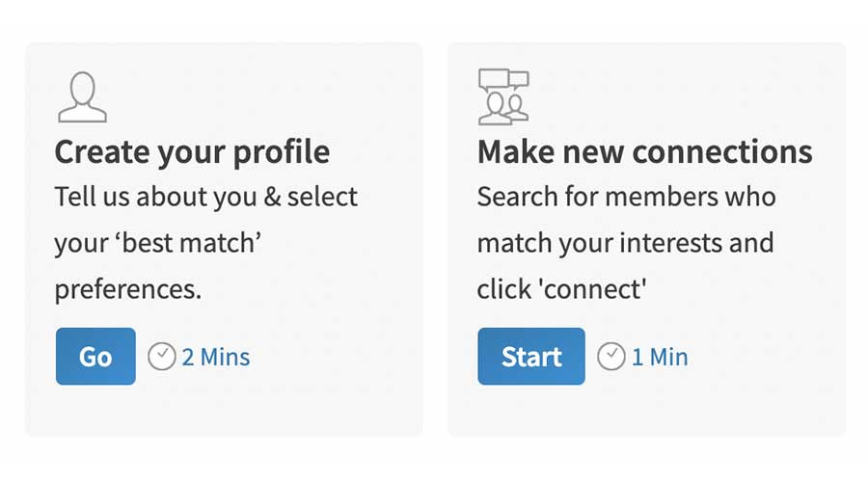Viewport: 868px width, 482px height.
Task: Select the '2 Mins' time estimate
Action: (215, 357)
